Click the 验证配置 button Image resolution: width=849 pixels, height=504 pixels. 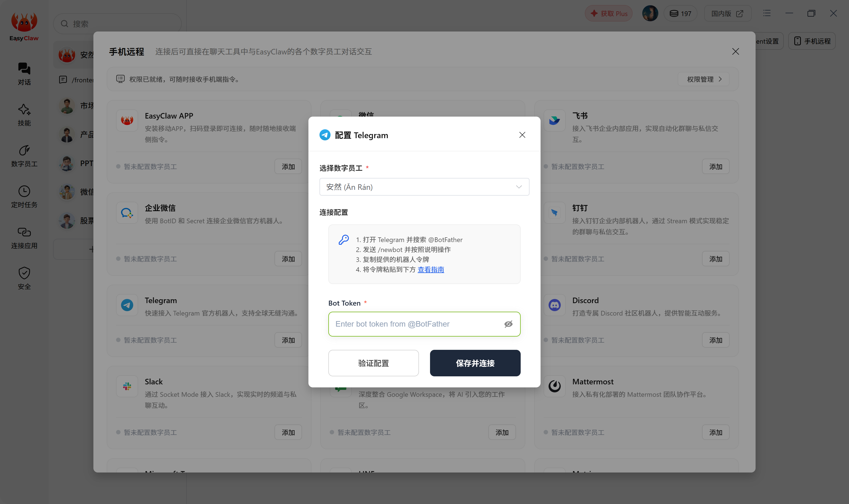tap(373, 363)
